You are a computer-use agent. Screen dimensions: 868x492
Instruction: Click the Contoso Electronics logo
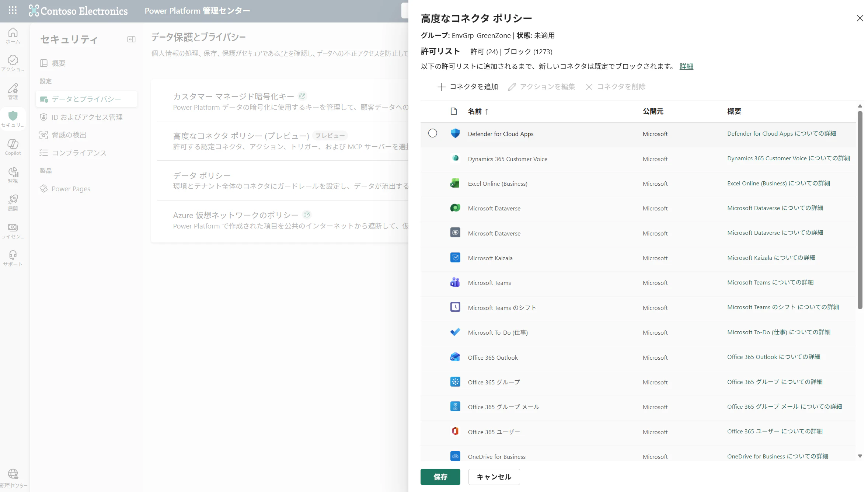click(x=78, y=11)
